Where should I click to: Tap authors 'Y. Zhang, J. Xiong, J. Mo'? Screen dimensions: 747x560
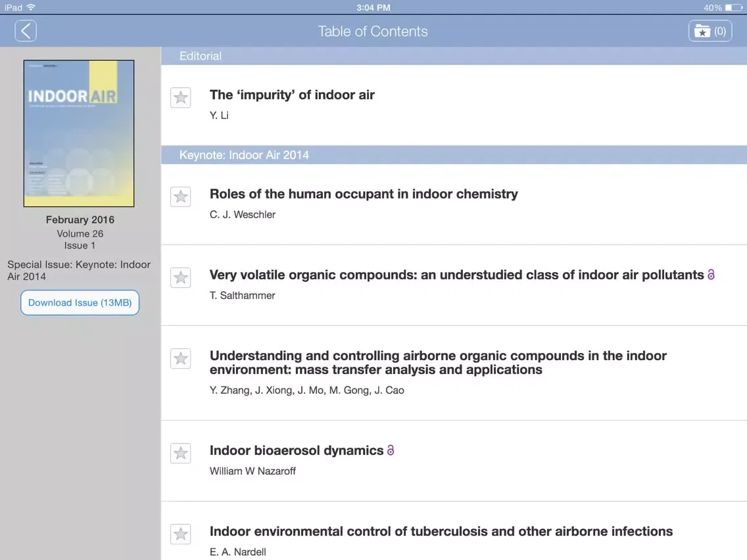pyautogui.click(x=267, y=390)
